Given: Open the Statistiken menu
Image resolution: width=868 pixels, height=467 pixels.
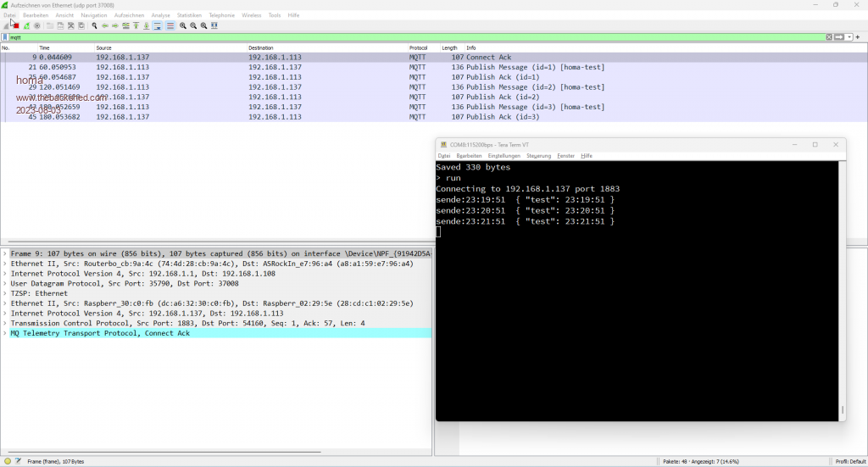Looking at the screenshot, I should coord(189,15).
